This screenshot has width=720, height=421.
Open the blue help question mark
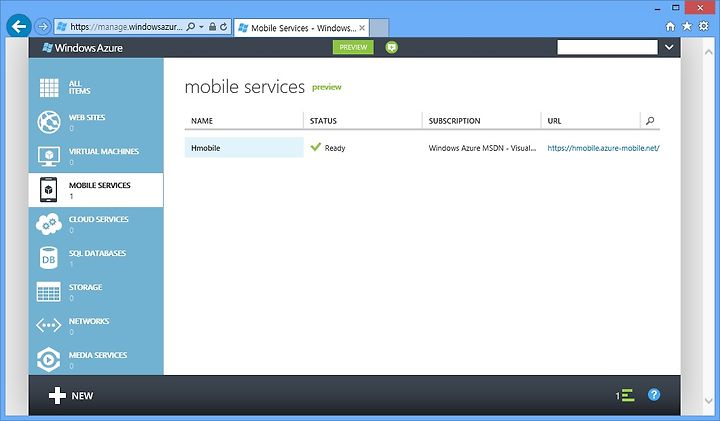pos(654,394)
